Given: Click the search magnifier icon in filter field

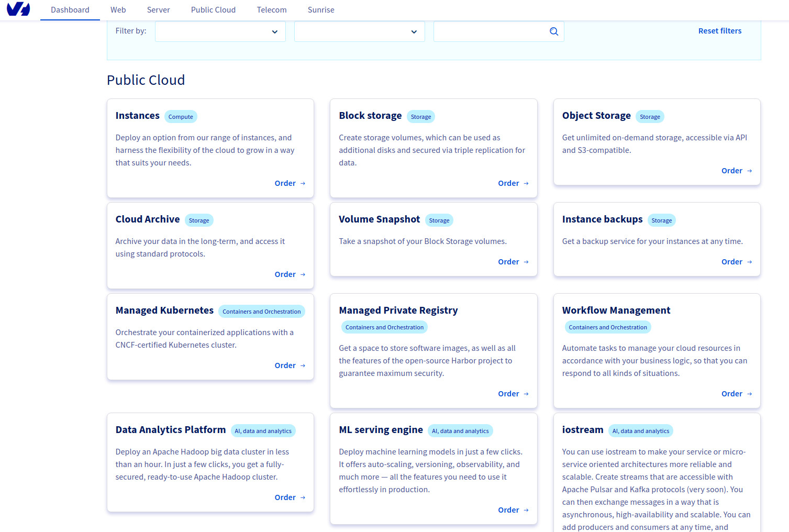Looking at the screenshot, I should tap(554, 31).
